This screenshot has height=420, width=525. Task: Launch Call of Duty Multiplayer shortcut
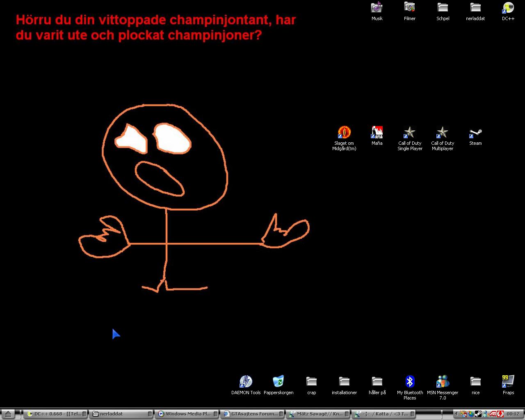[x=443, y=138]
